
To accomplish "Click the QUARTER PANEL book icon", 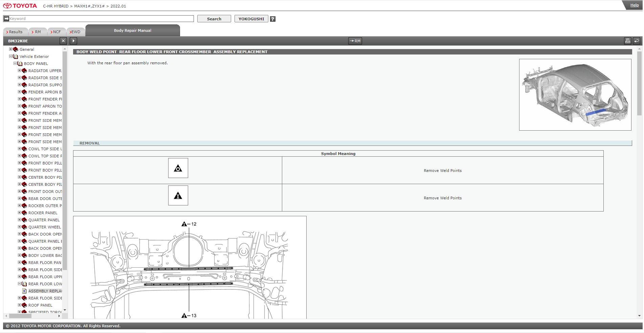I will click(x=24, y=220).
